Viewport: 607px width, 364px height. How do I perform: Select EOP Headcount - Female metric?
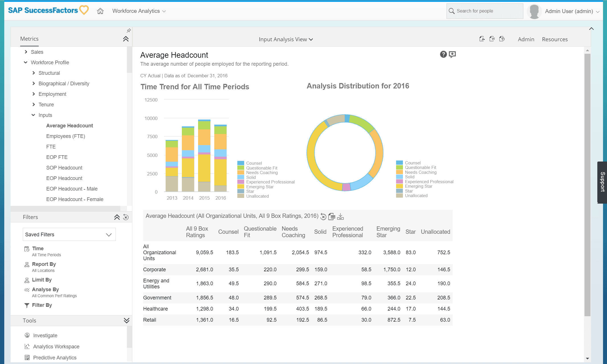click(75, 199)
